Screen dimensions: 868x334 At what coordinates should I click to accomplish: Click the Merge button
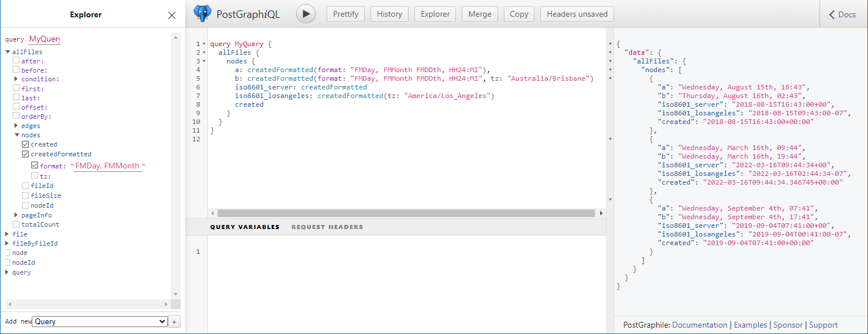pos(480,14)
